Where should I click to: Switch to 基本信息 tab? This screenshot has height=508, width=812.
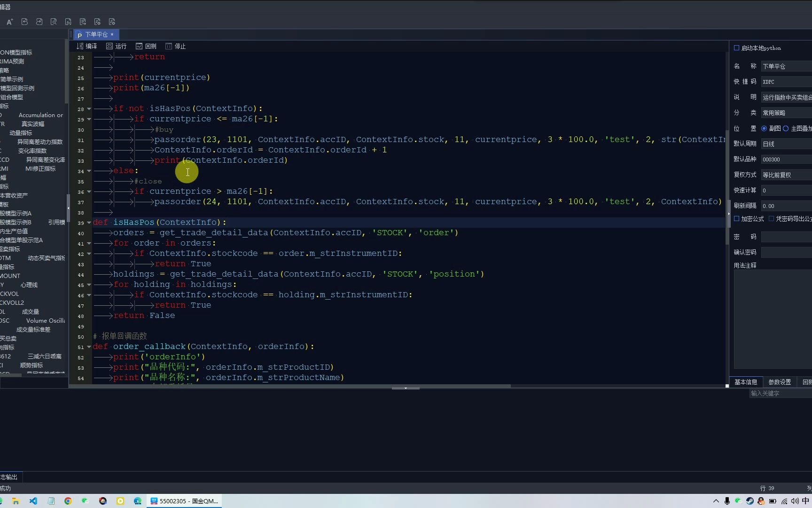[746, 382]
